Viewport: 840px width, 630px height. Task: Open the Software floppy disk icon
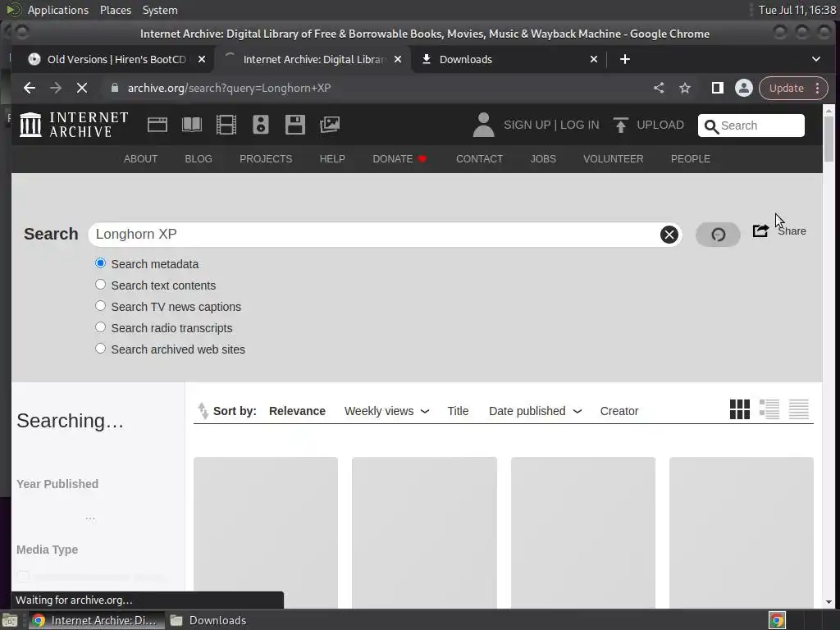coord(295,125)
